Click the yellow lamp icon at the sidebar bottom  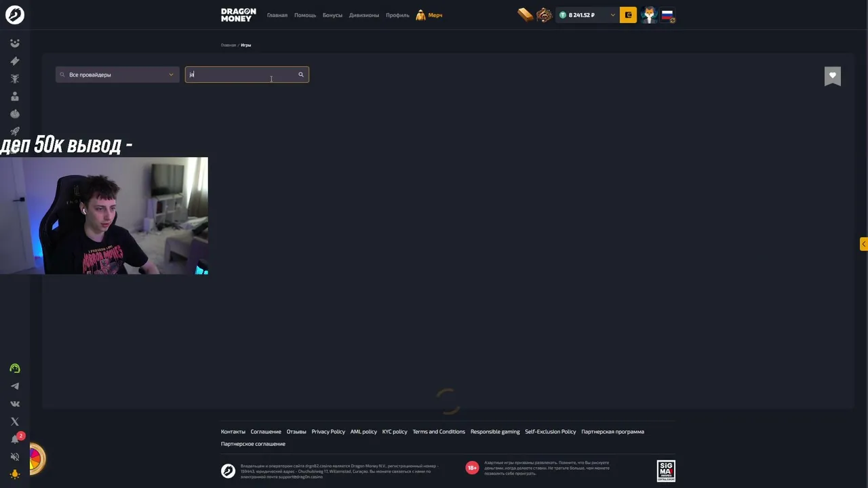(15, 474)
